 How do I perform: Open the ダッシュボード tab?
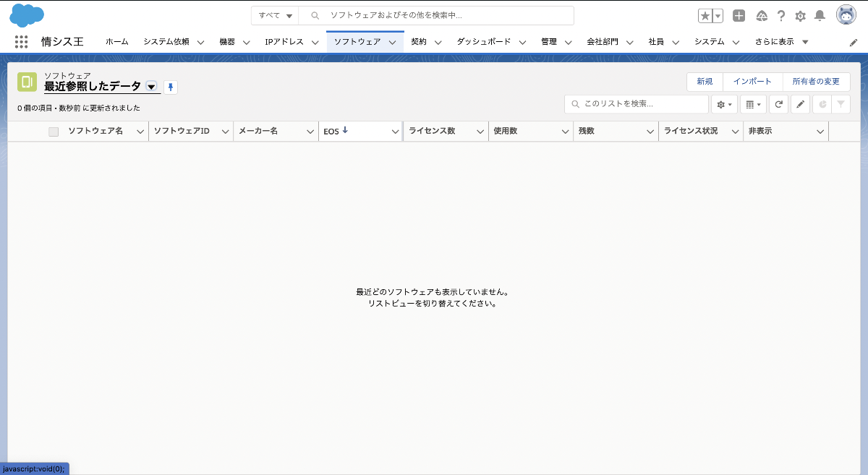483,42
